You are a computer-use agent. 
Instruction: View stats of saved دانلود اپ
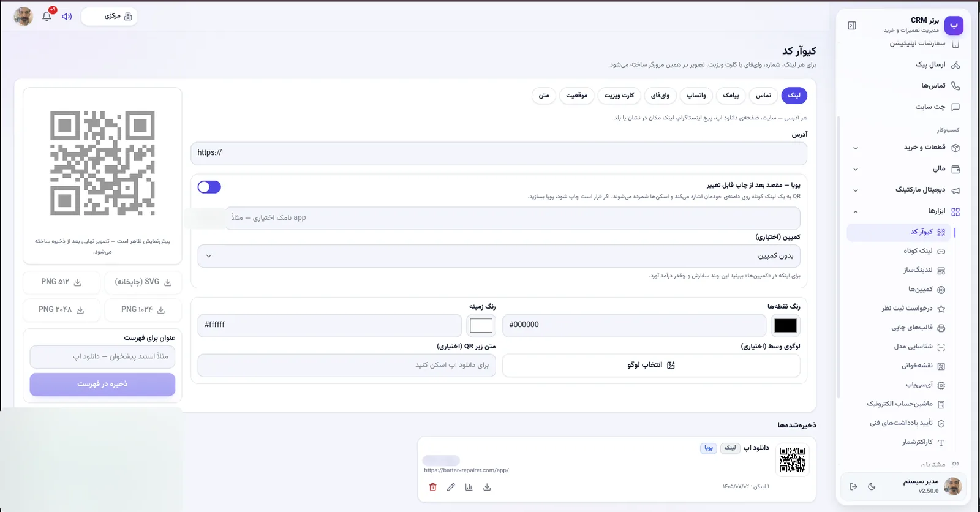coord(469,488)
